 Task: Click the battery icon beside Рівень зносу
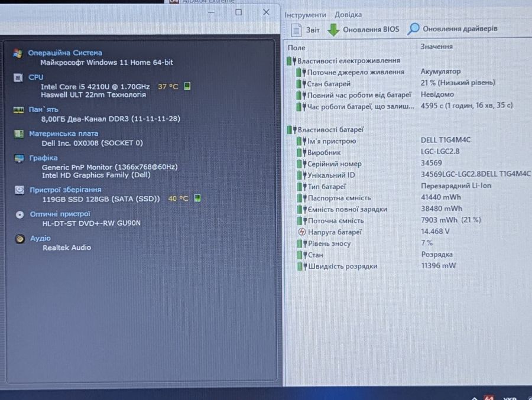[x=301, y=243]
